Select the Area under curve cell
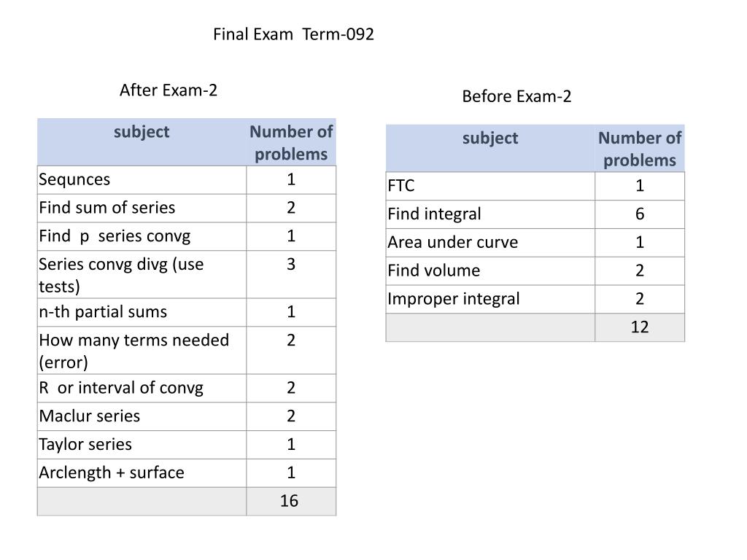 490,243
